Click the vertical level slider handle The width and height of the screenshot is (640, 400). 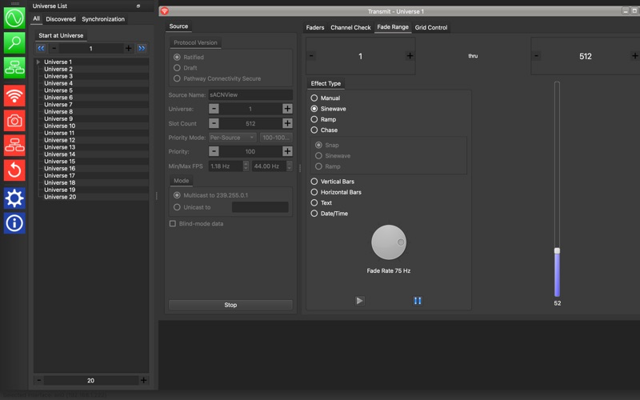tap(557, 251)
